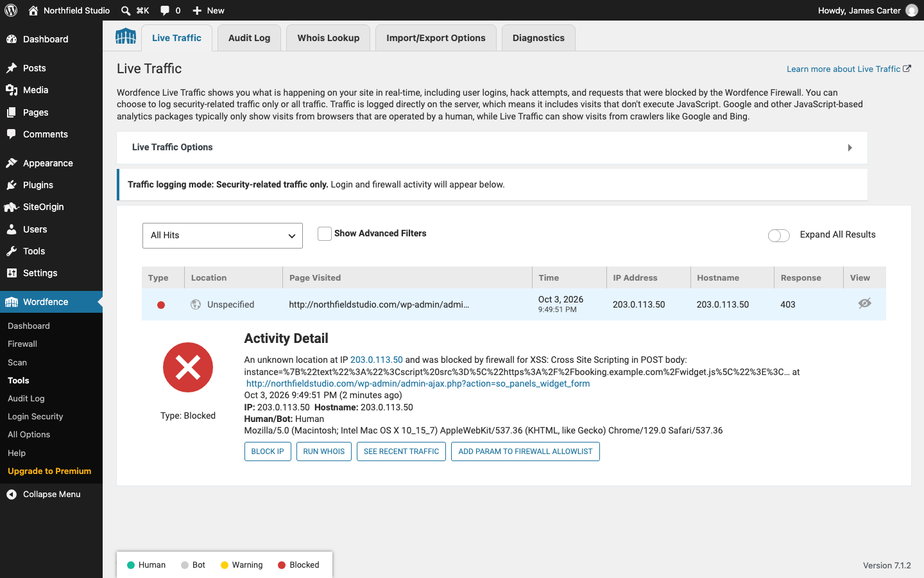The width and height of the screenshot is (924, 578).
Task: Open the Media icon in sidebar
Action: (x=12, y=90)
